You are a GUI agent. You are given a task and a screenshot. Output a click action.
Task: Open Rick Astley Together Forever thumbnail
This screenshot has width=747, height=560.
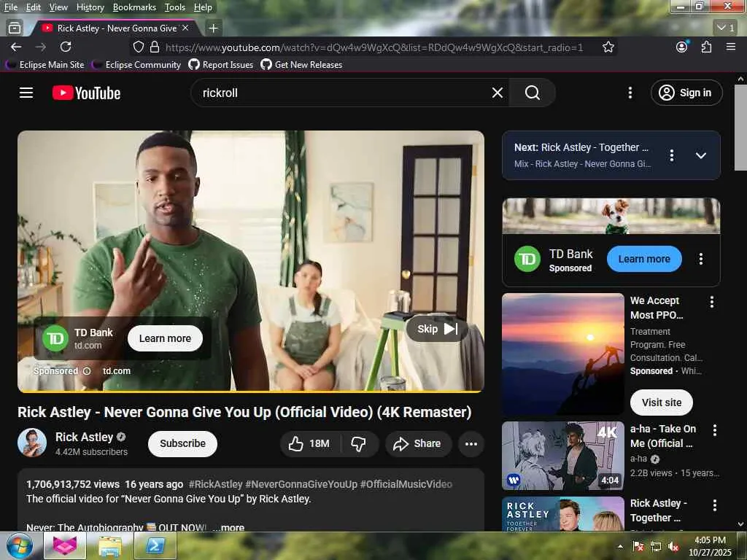562,514
